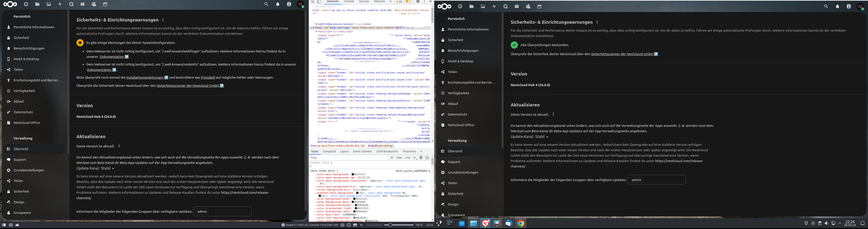Open Dashboard icon in left Nextcloud window
Image resolution: width=868 pixels, height=229 pixels.
pyautogui.click(x=26, y=4)
